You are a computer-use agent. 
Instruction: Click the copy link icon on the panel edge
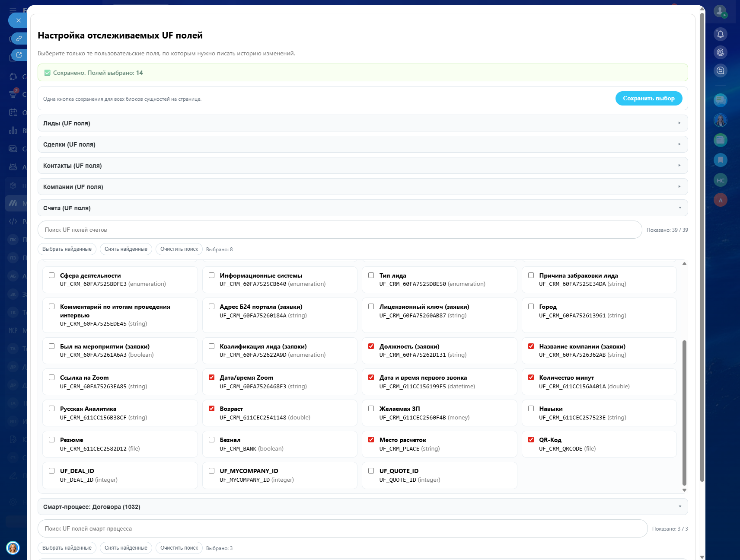(x=19, y=38)
